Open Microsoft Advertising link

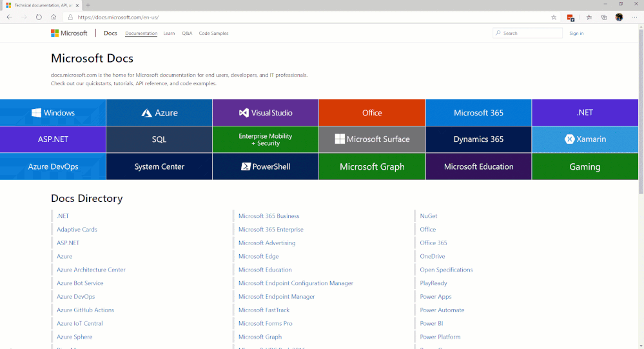[267, 243]
